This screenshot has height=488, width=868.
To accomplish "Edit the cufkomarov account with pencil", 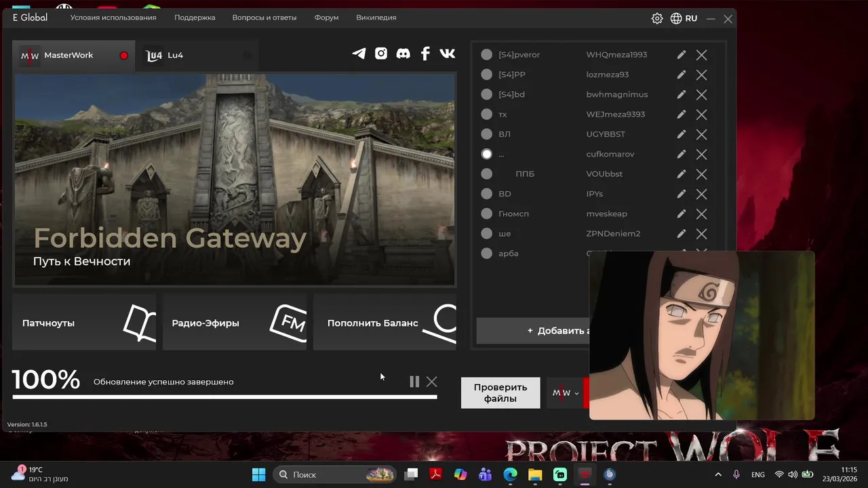I will click(682, 154).
